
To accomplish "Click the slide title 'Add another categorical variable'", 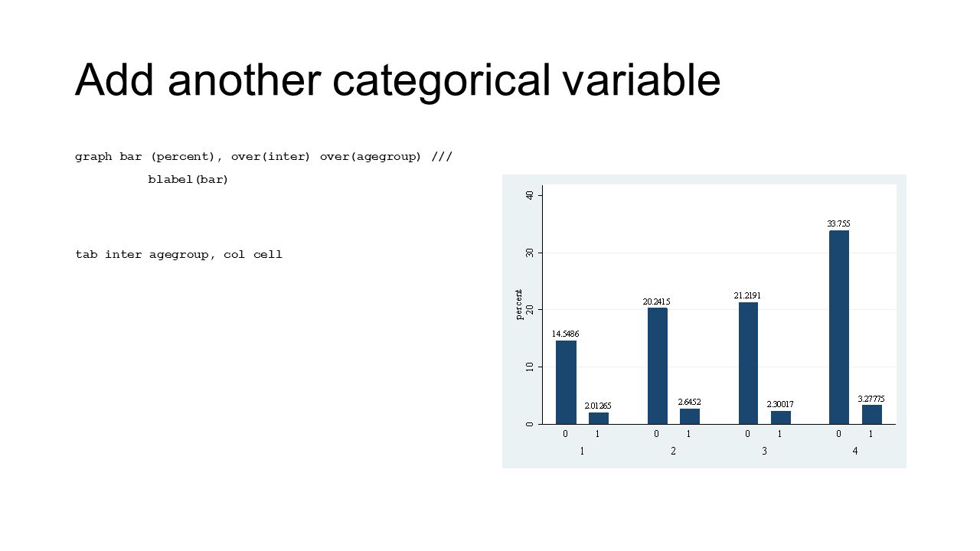I will pyautogui.click(x=397, y=80).
